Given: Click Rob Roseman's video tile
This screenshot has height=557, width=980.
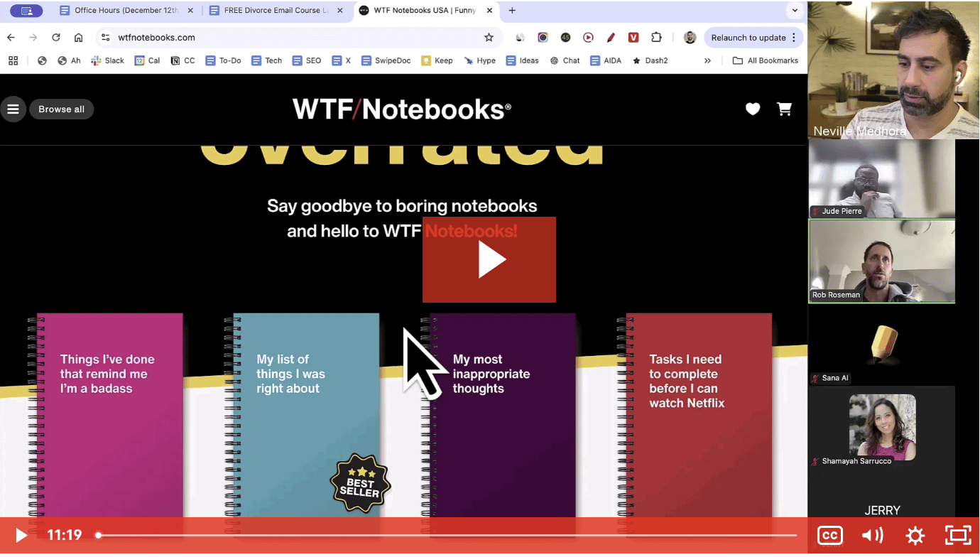Looking at the screenshot, I should (x=882, y=261).
